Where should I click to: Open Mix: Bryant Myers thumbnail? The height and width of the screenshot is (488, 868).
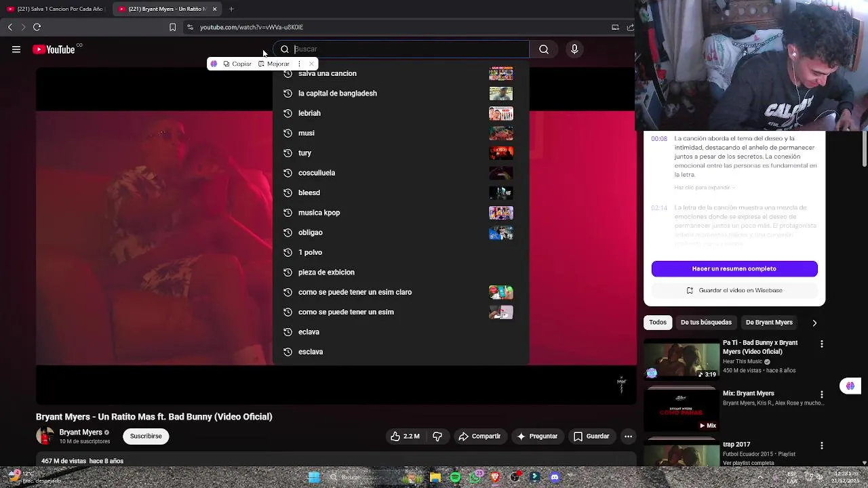pyautogui.click(x=682, y=410)
